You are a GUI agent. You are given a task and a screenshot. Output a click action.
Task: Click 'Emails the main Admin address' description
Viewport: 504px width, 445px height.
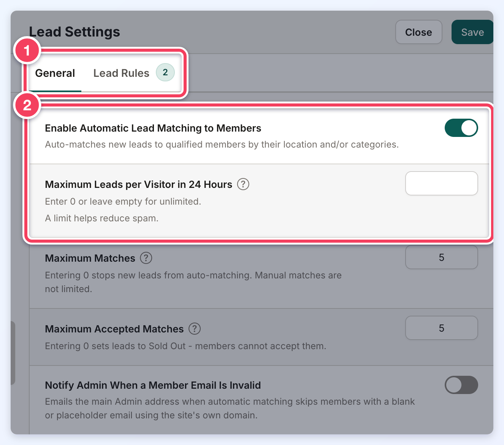click(230, 408)
